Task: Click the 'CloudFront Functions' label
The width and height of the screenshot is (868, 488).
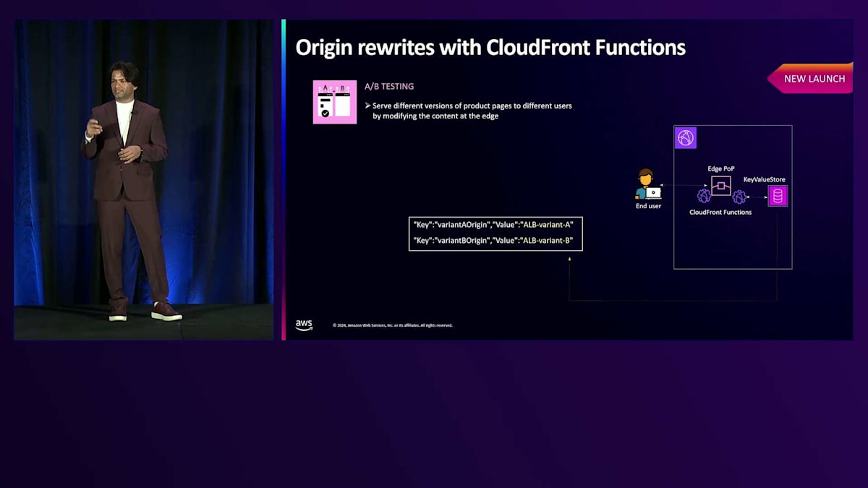Action: pos(720,212)
